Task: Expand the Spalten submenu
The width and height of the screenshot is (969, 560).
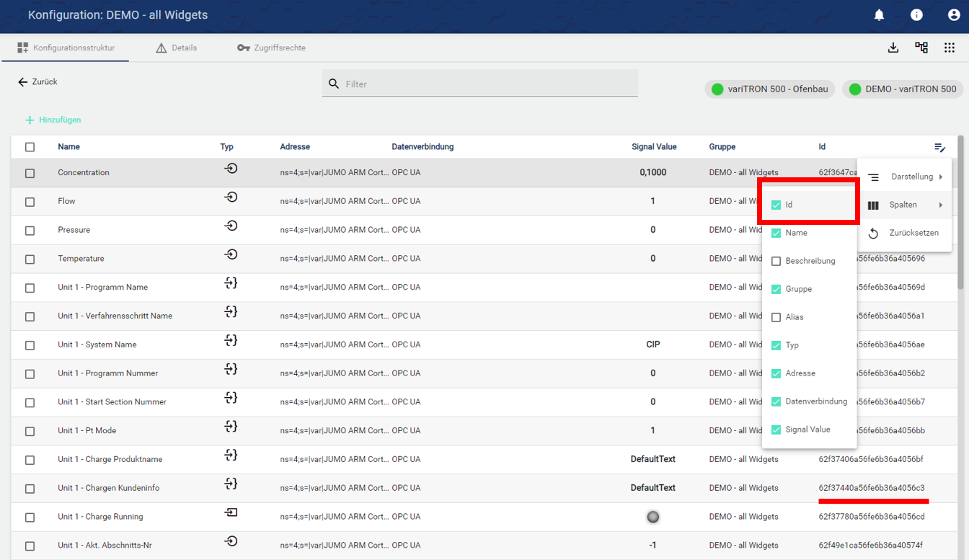Action: coord(905,205)
